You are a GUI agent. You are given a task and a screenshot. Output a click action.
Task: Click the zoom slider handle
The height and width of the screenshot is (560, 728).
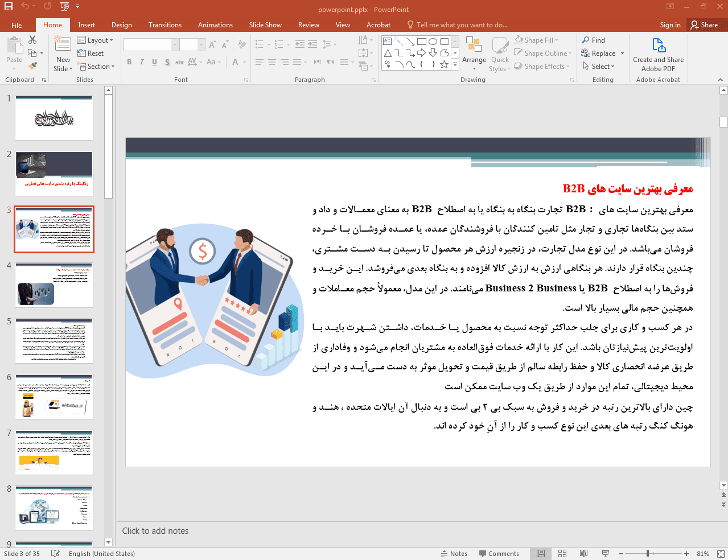(x=648, y=554)
